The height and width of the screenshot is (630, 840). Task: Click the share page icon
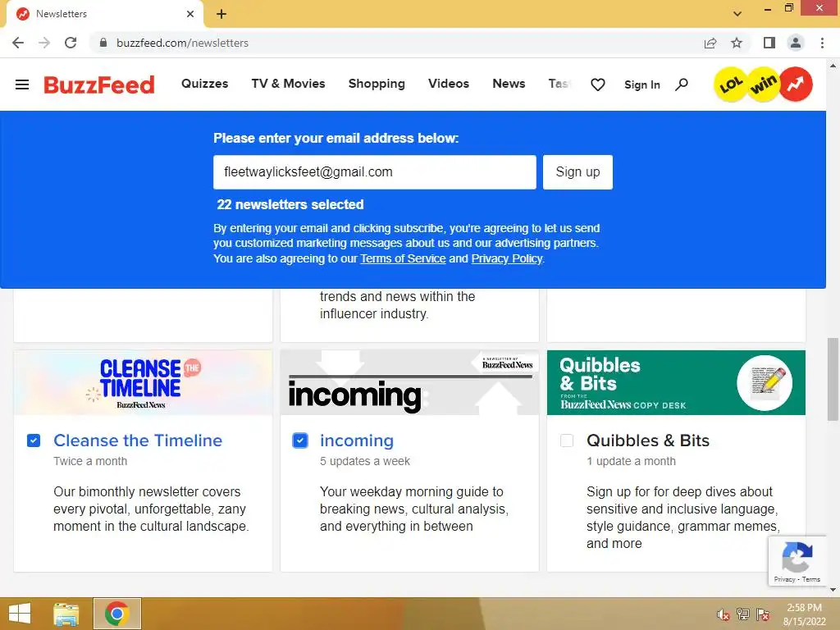coord(710,43)
